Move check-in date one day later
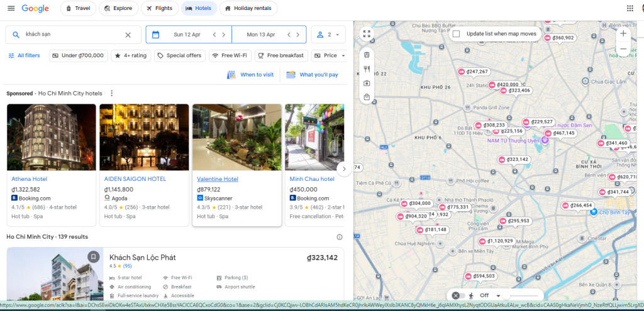This screenshot has width=644, height=311. 223,35
